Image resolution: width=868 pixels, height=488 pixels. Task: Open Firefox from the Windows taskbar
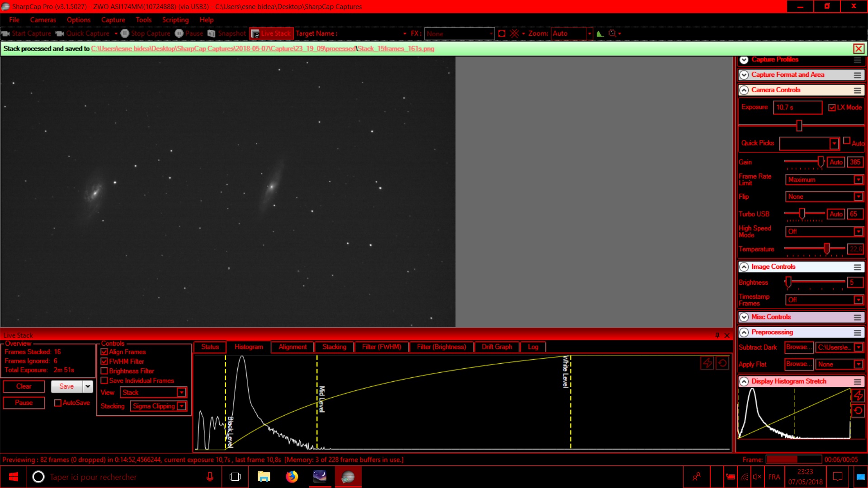[292, 477]
